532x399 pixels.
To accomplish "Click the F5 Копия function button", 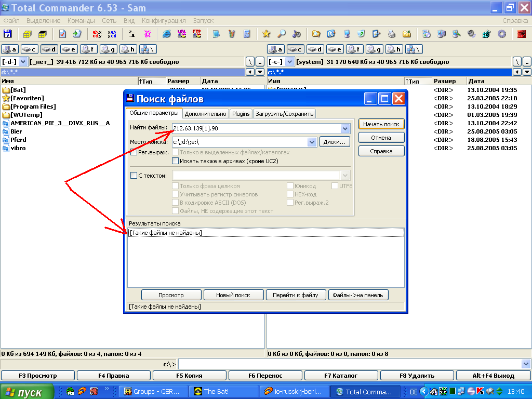I will 189,376.
